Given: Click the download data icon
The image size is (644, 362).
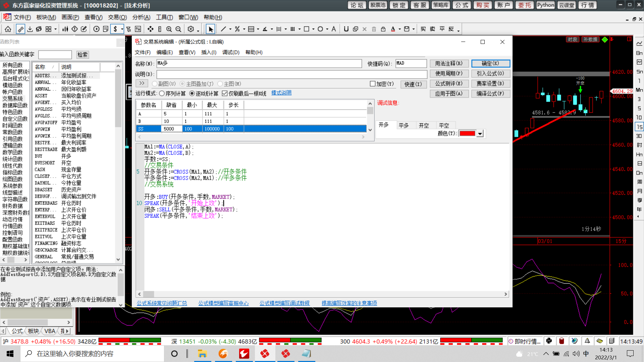Looking at the screenshot, I should [x=30, y=29].
